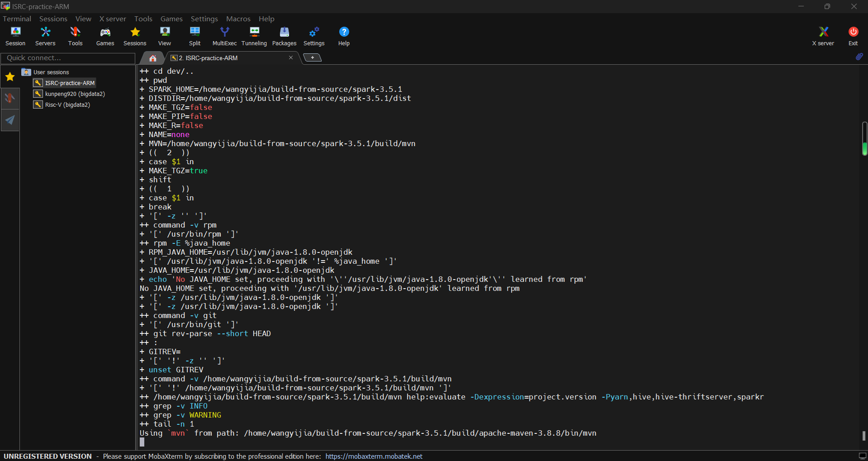Open the Tools toolbar icon
The width and height of the screenshot is (868, 461).
click(75, 36)
